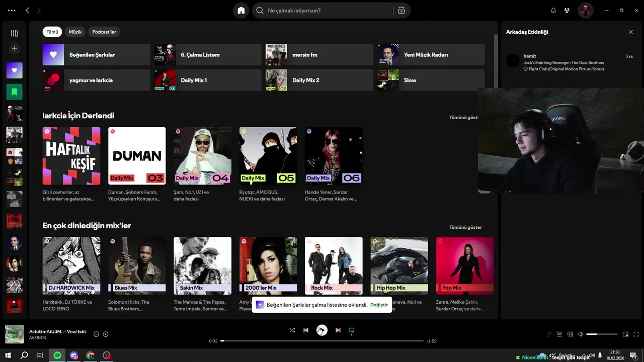Toggle shuffle playback
Viewport: 644px width, 362px height.
[292, 330]
